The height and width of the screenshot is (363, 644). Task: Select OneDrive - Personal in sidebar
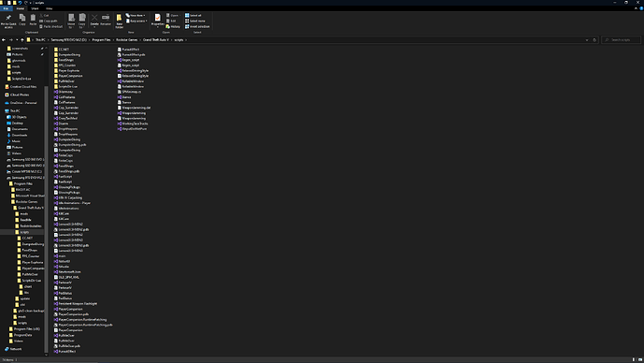(21, 103)
